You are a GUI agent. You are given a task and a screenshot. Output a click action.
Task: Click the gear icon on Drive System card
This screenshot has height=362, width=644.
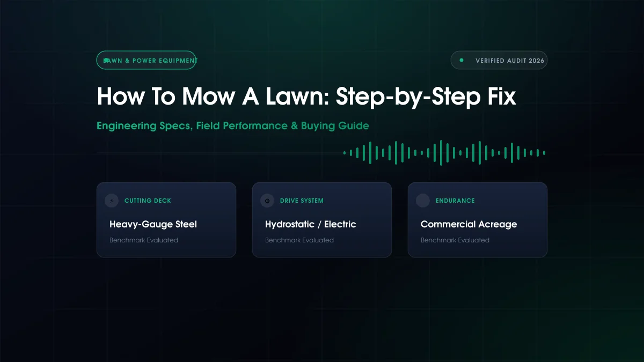click(x=267, y=201)
